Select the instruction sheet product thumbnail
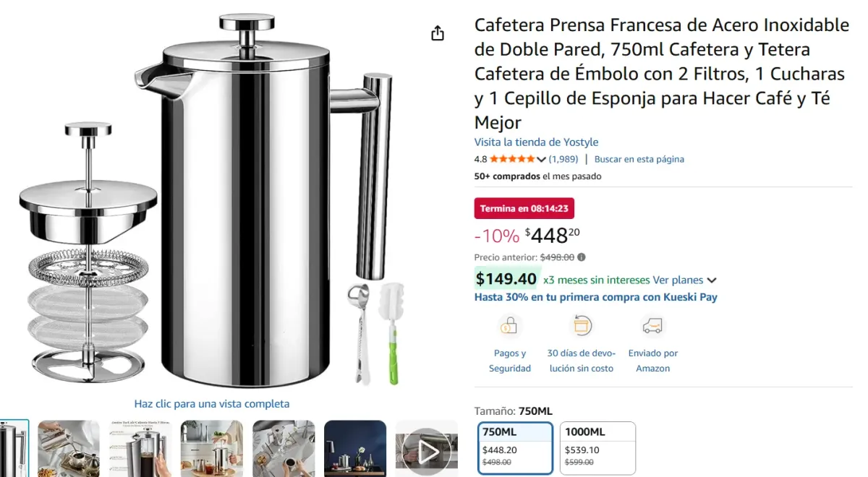868x477 pixels. (x=140, y=448)
